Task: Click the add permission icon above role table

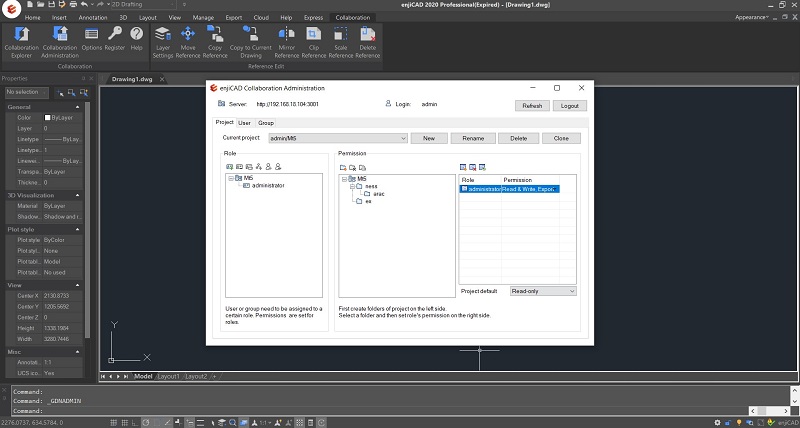Action: [463, 167]
